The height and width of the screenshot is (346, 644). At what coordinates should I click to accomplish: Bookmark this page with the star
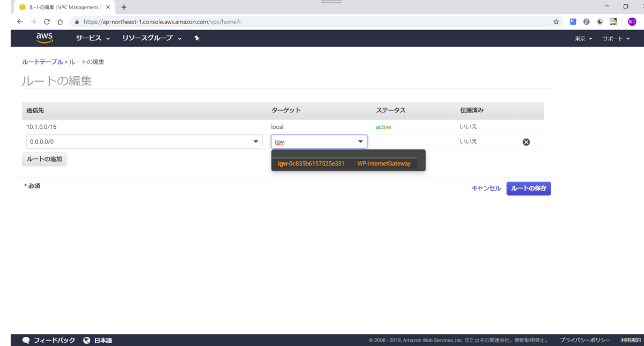coord(556,22)
